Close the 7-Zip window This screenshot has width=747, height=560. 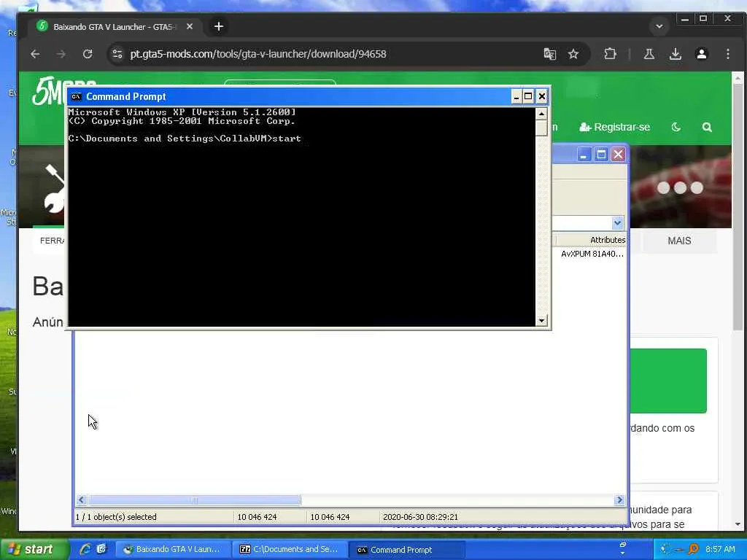619,155
